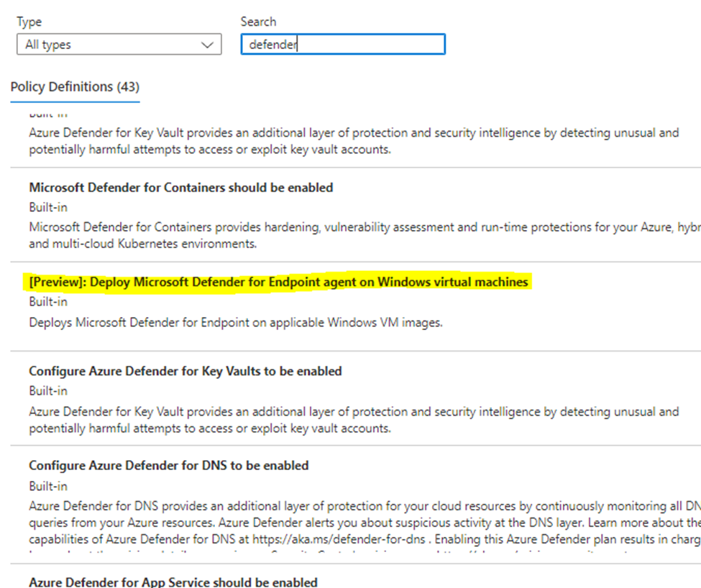Image resolution: width=701 pixels, height=588 pixels.
Task: Click Built-in under Configure Key Vaults policy
Action: (x=48, y=391)
